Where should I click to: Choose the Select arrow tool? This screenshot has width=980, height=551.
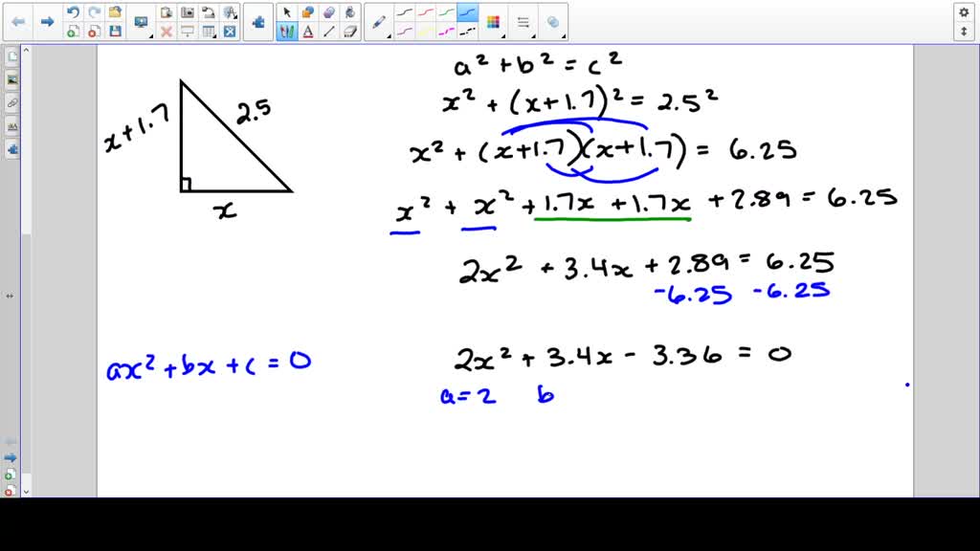coord(287,12)
